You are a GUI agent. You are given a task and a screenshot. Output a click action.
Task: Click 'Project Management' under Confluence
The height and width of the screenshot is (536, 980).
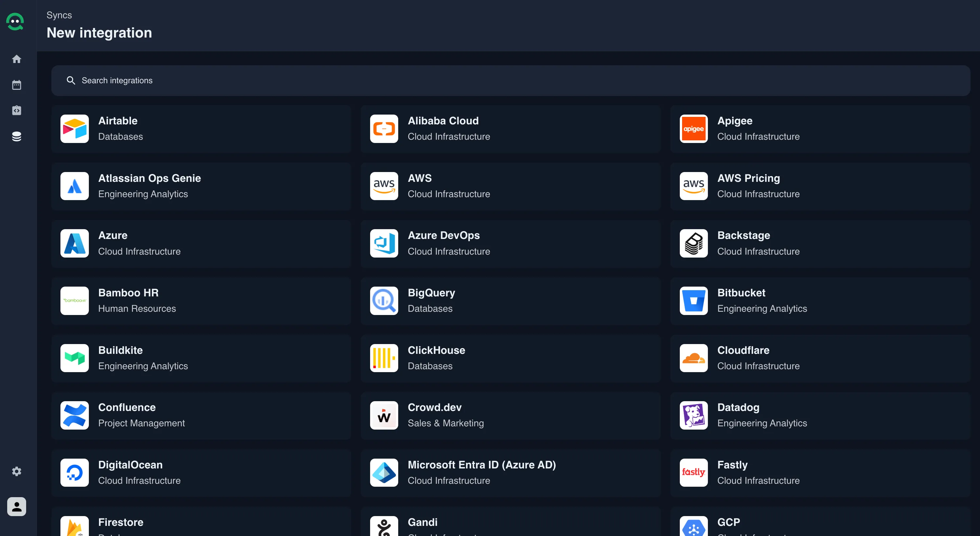click(x=141, y=423)
